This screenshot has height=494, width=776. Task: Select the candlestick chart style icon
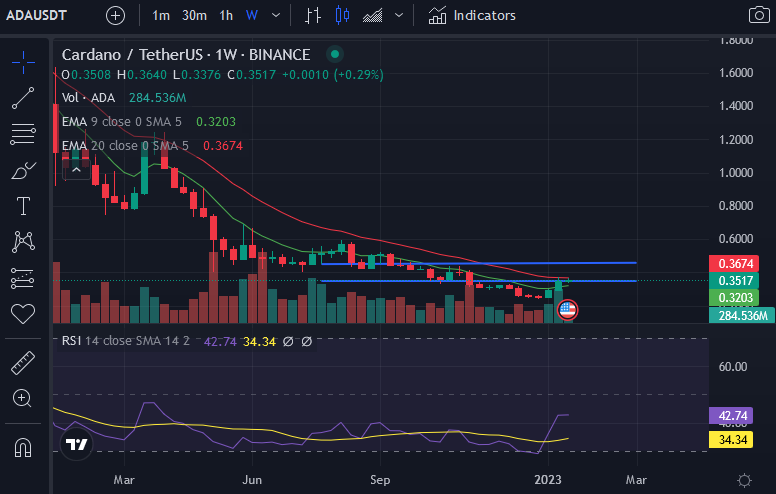pos(342,15)
